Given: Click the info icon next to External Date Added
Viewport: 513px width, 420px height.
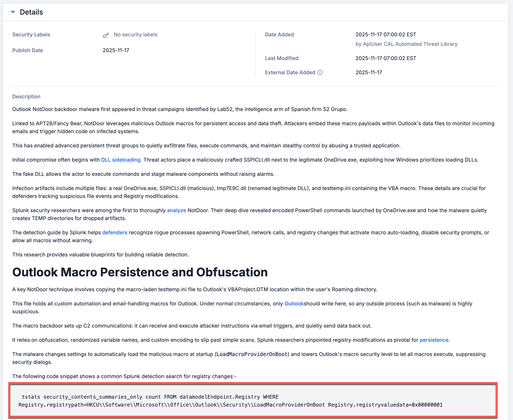Looking at the screenshot, I should pyautogui.click(x=320, y=72).
